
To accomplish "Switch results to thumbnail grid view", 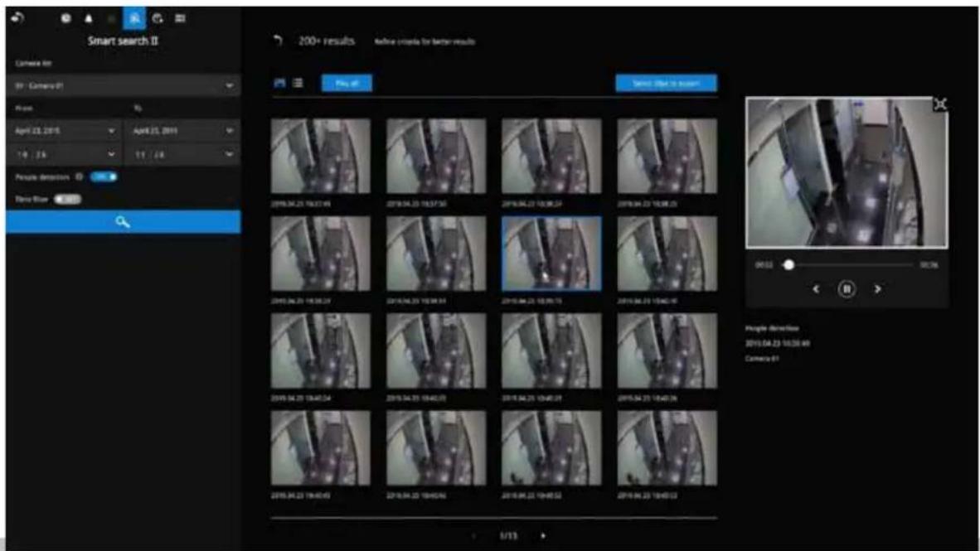I will 280,83.
